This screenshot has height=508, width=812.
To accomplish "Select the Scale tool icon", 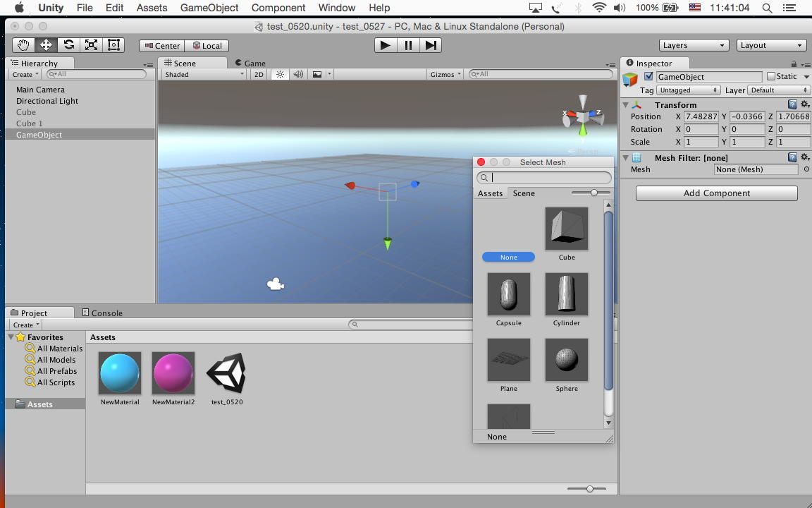I will click(91, 45).
